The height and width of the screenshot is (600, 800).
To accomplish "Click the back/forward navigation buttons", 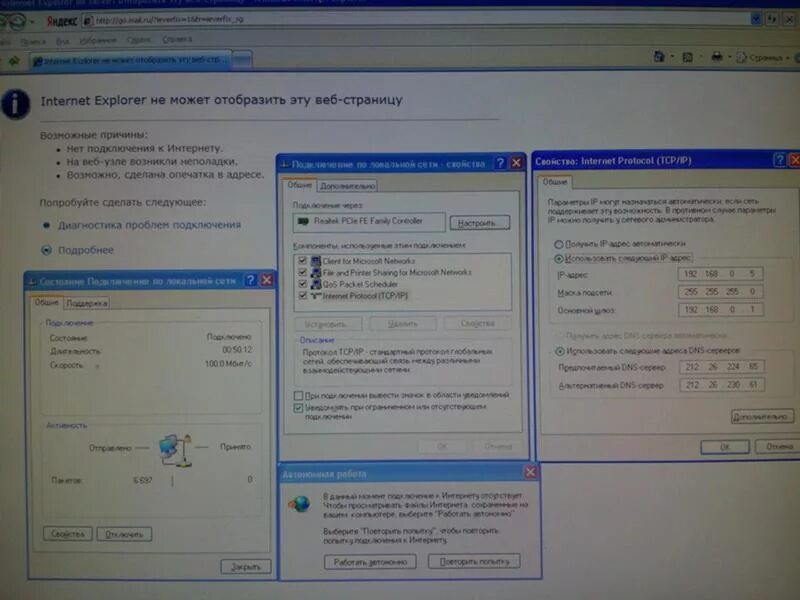I will pyautogui.click(x=14, y=21).
